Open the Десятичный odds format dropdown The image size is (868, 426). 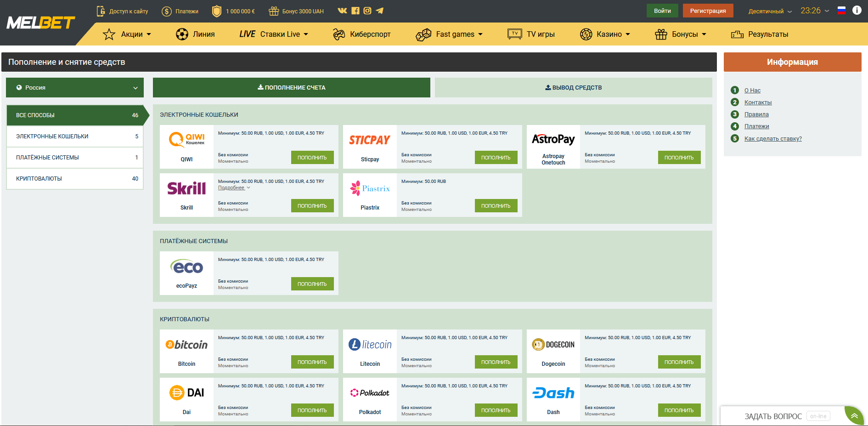770,11
